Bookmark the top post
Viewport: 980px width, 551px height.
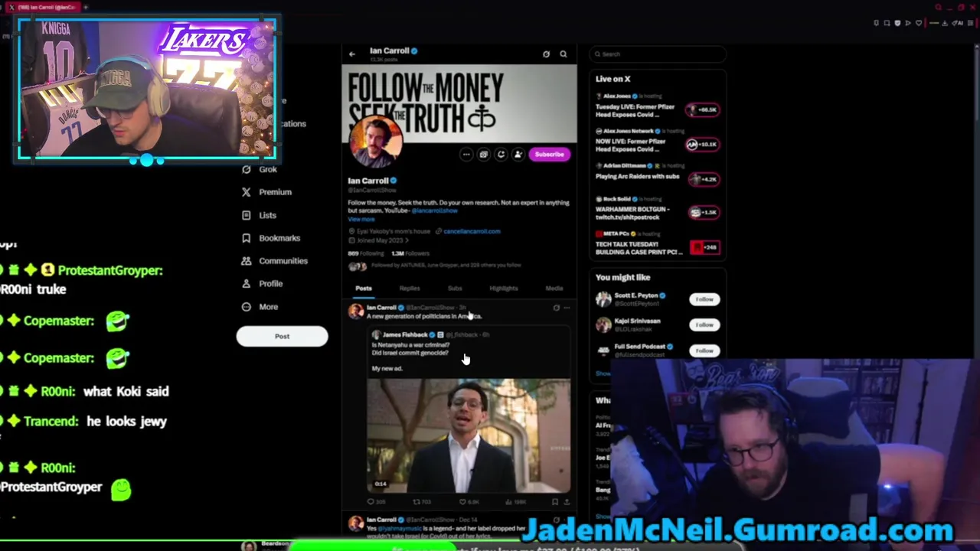click(x=555, y=502)
